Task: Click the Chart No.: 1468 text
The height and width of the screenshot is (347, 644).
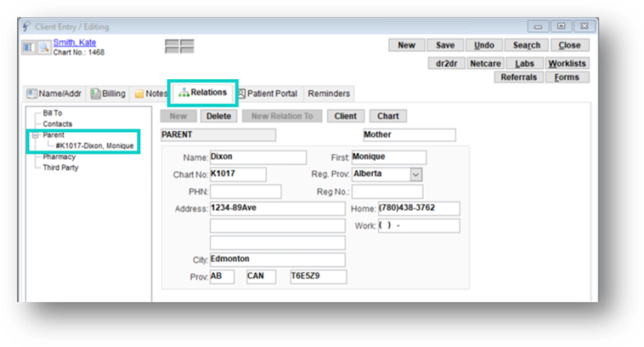Action: 79,53
